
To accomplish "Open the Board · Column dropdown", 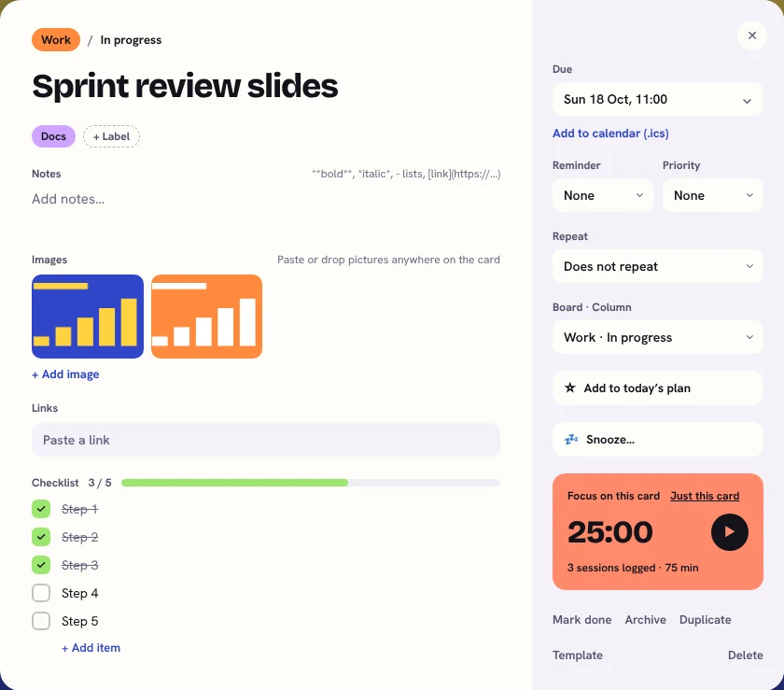I will (x=657, y=337).
